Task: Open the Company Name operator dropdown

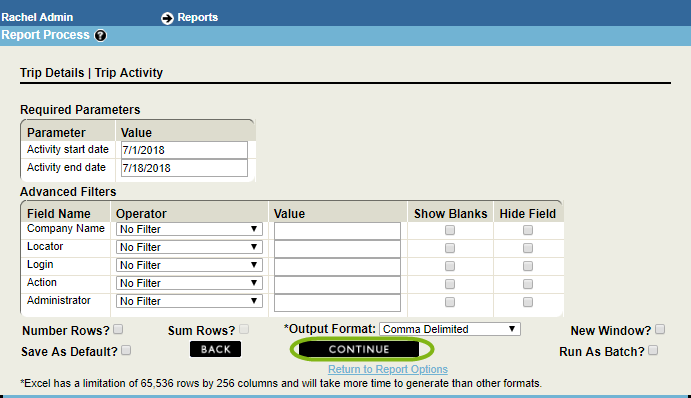Action: (189, 229)
